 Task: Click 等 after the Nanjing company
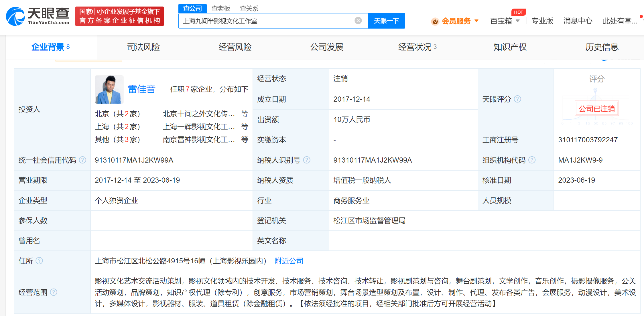[x=245, y=140]
